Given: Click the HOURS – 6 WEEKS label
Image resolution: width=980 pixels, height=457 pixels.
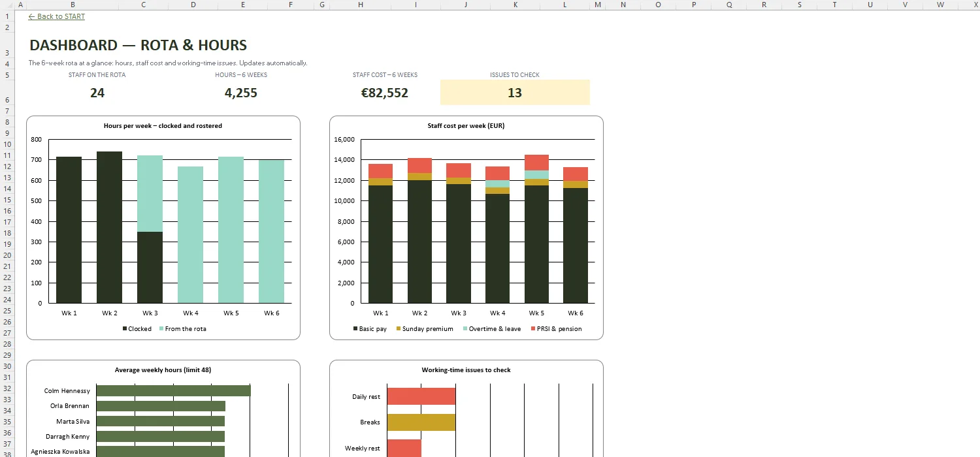Looking at the screenshot, I should point(241,75).
